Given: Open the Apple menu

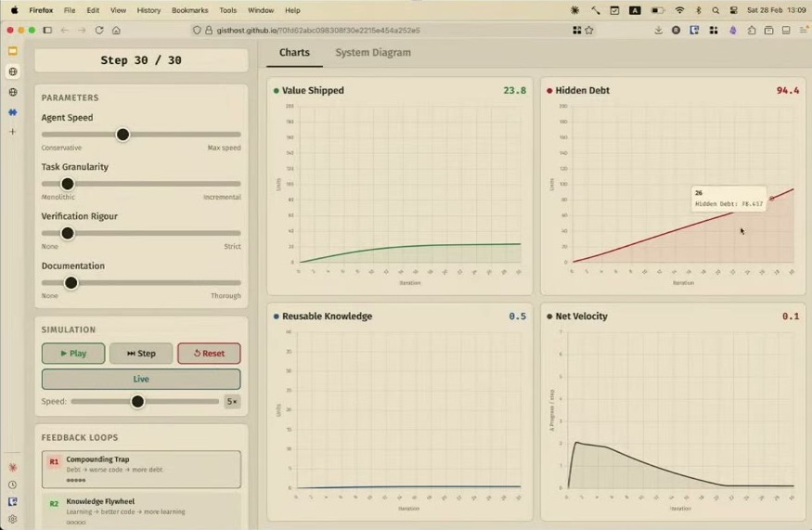Looking at the screenshot, I should [14, 10].
